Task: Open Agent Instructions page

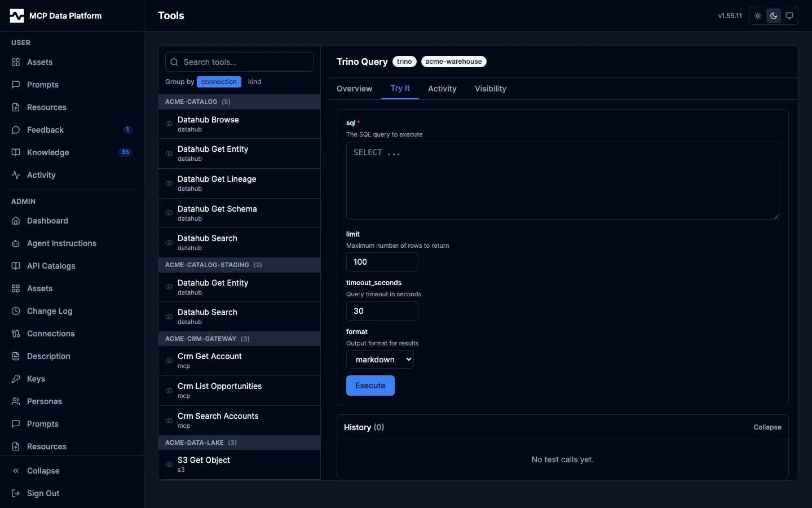Action: coord(72,243)
